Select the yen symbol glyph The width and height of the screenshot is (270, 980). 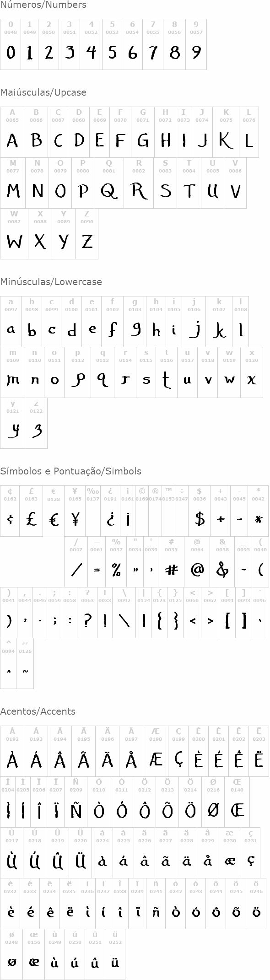[x=76, y=519]
